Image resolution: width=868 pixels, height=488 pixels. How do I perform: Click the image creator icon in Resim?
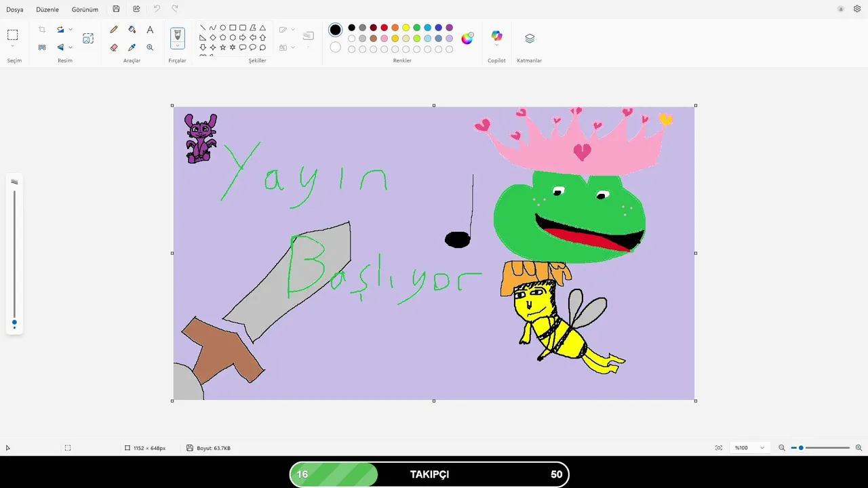88,39
